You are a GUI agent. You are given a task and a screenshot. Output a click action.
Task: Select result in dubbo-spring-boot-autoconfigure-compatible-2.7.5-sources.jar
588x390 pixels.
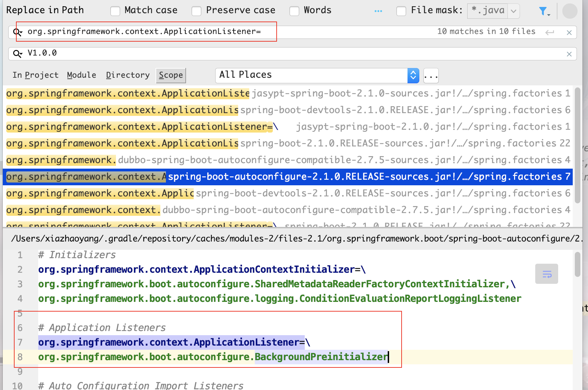pyautogui.click(x=288, y=160)
